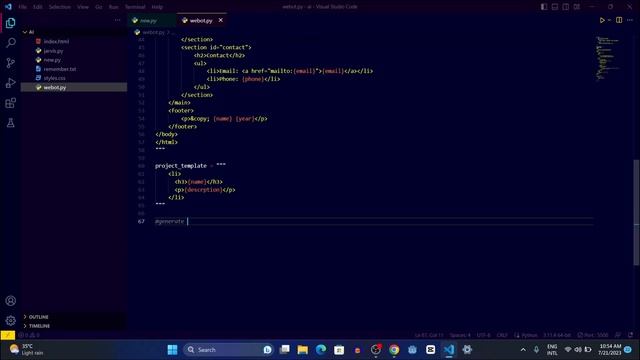Open the weather widget showing Light rain
Viewport: 640px width, 360px height.
[x=27, y=350]
